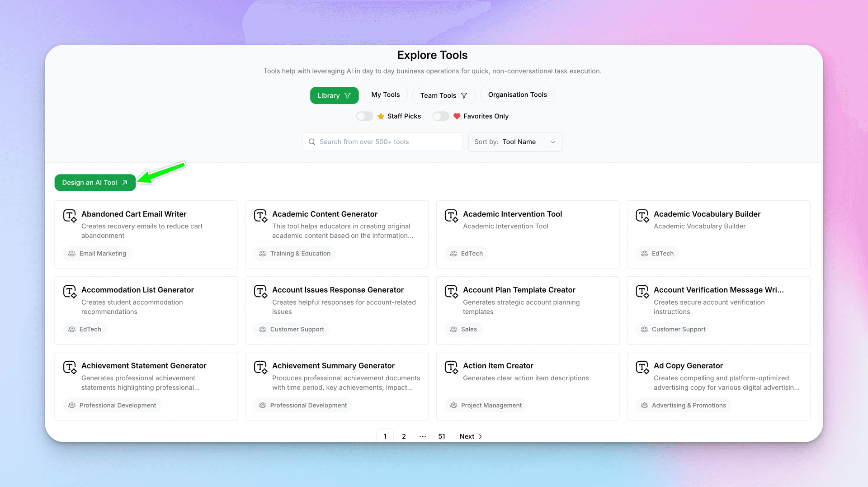Enable the Favorites Only toggle
The width and height of the screenshot is (868, 487).
(x=440, y=116)
